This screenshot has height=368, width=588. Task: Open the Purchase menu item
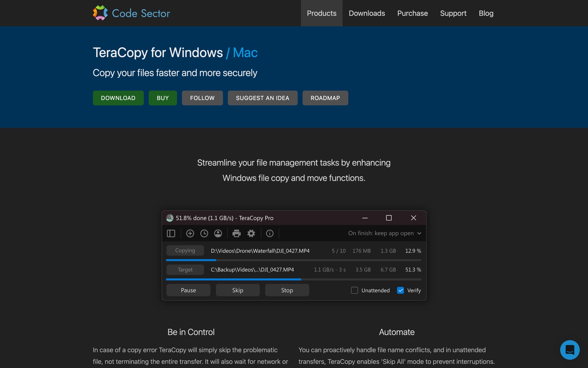(x=412, y=13)
